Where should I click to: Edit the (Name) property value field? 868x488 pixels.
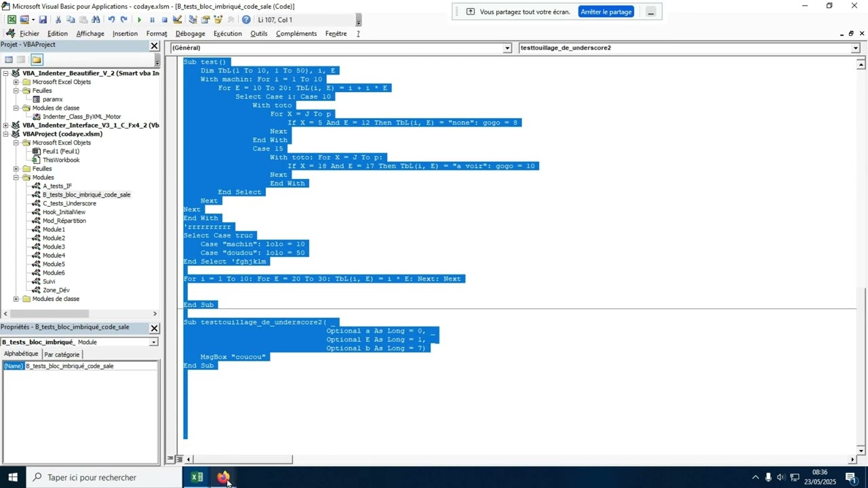point(91,366)
